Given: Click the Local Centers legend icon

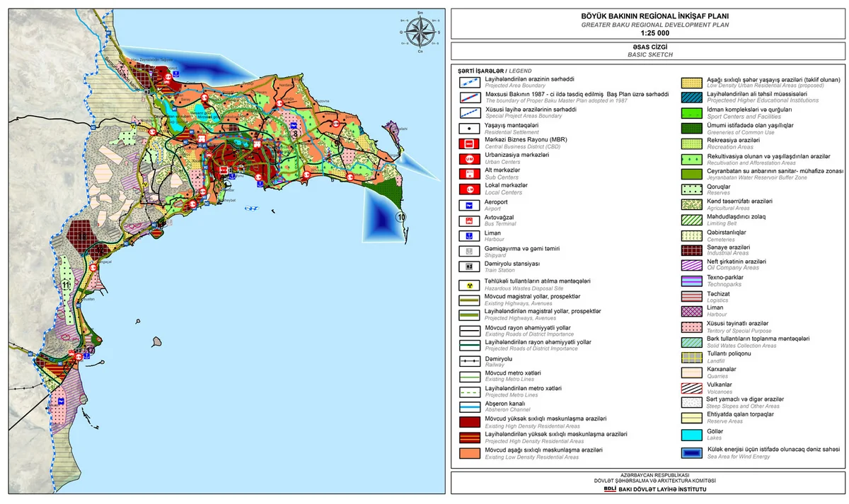Looking at the screenshot, I should [469, 189].
